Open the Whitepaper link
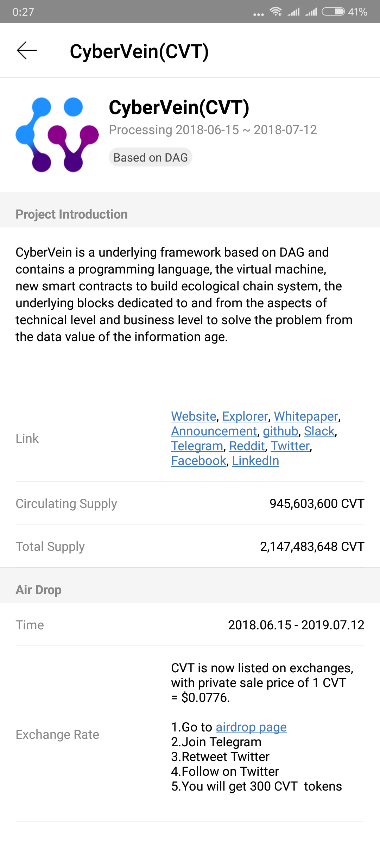 pos(306,416)
